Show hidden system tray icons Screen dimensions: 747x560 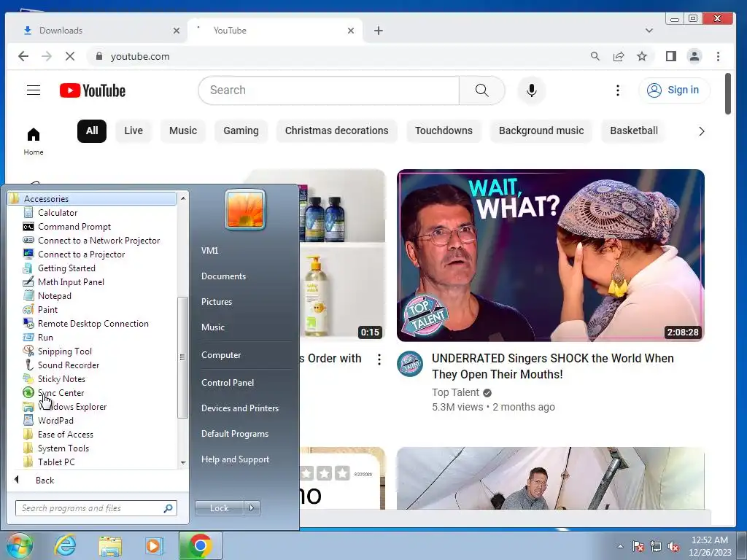(620, 546)
